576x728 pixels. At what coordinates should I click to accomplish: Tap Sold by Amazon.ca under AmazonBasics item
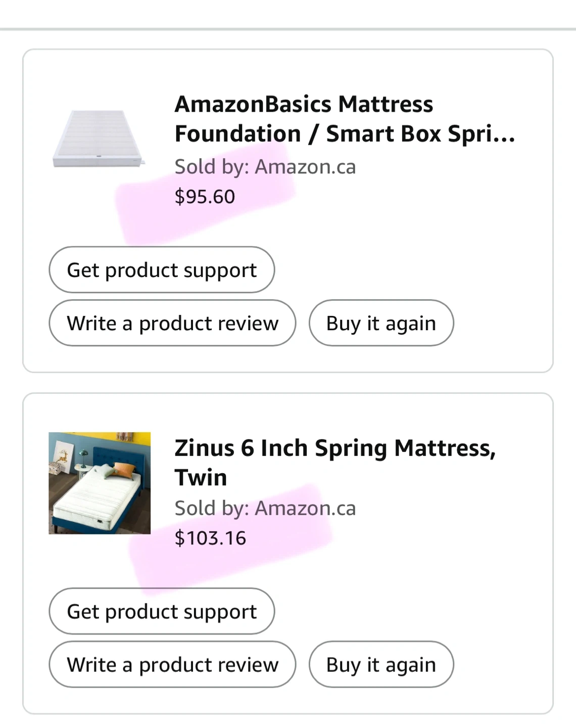pos(265,167)
